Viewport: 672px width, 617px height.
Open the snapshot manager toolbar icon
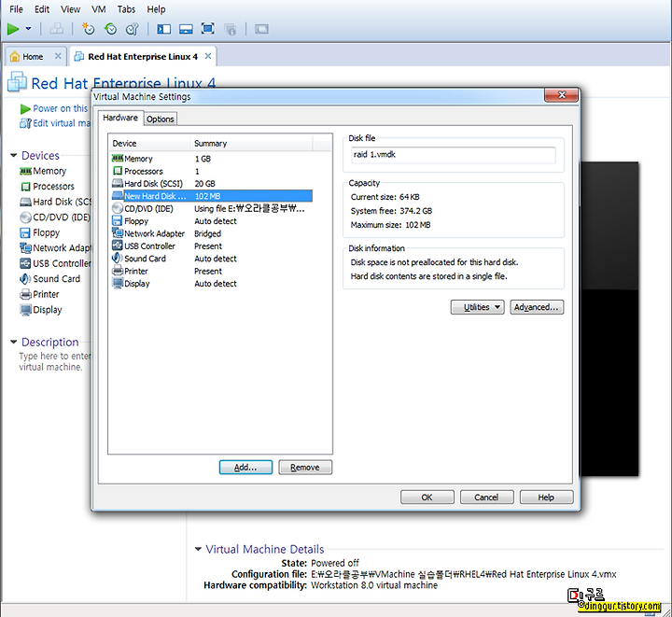click(133, 29)
